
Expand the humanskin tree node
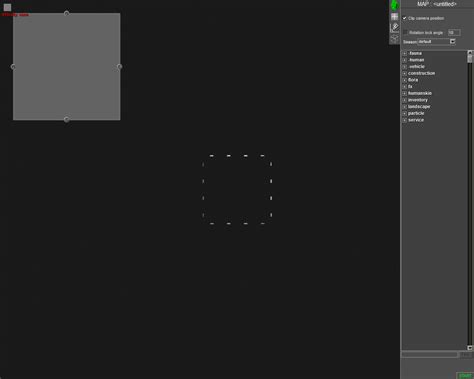point(405,93)
